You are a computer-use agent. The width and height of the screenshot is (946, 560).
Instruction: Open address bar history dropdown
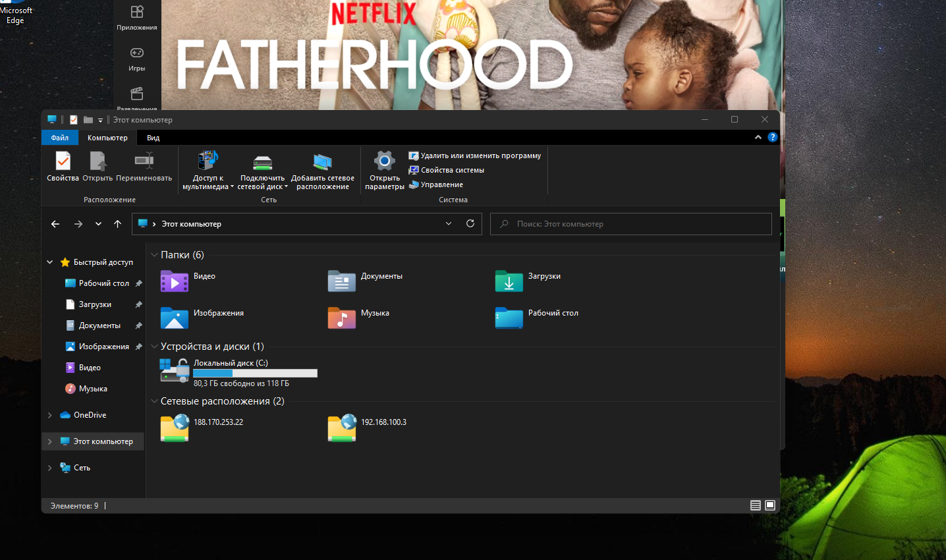coord(449,224)
